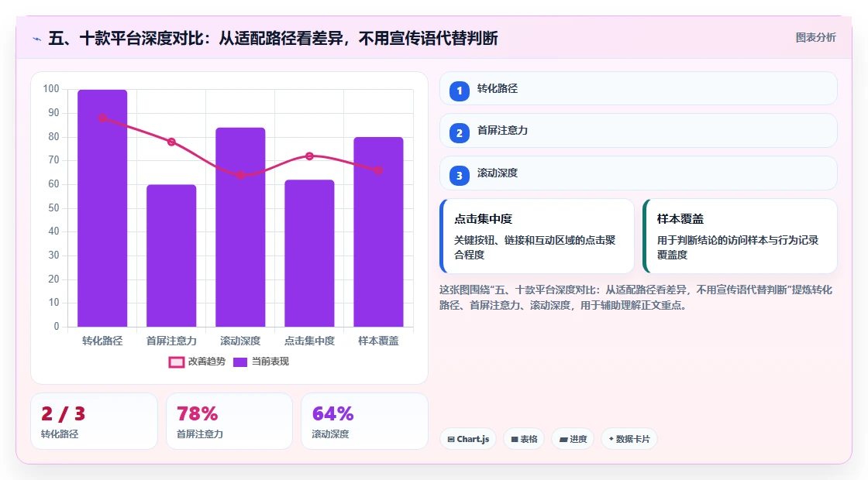The image size is (868, 480).
Task: Click the 样本覆盖 info card
Action: 739,236
